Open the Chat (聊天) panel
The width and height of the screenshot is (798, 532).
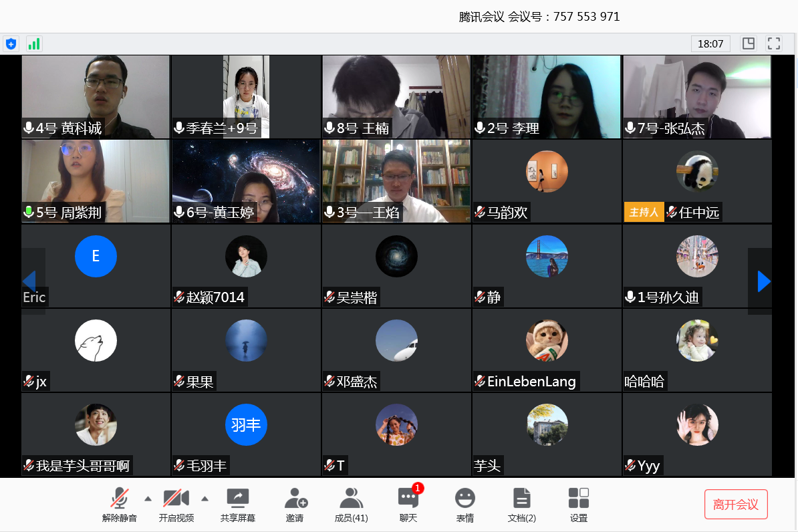(408, 505)
